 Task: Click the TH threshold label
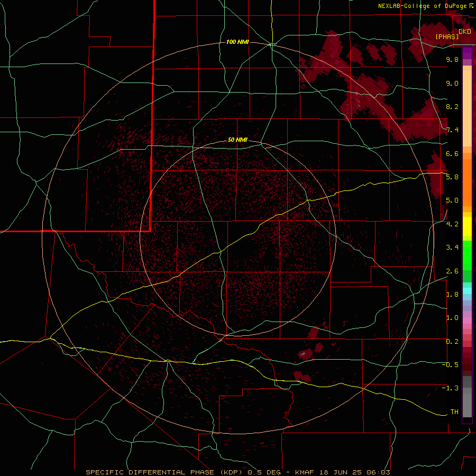[454, 412]
